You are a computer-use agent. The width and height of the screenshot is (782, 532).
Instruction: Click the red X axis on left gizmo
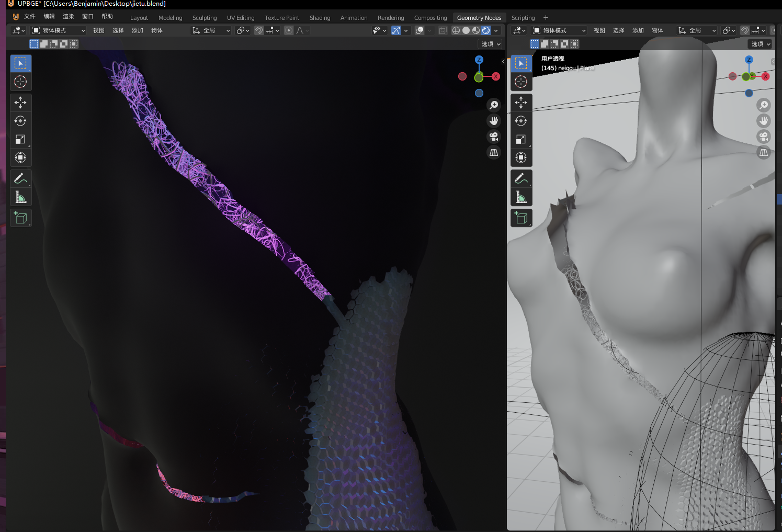click(496, 76)
